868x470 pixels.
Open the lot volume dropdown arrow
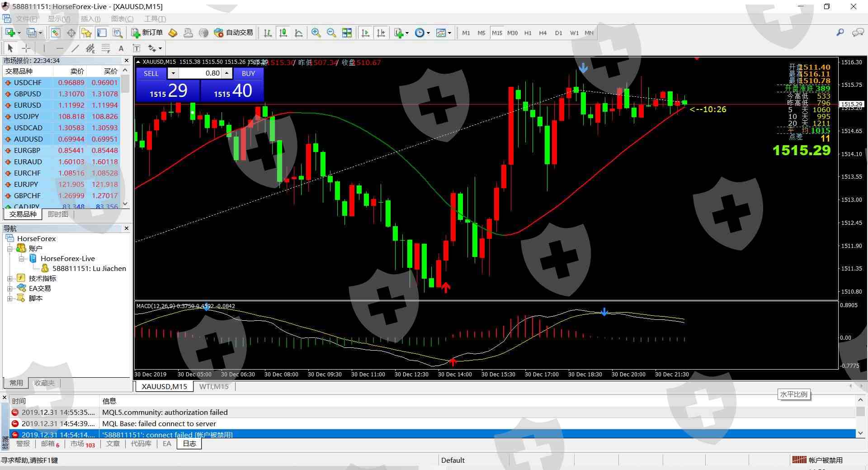pos(173,73)
